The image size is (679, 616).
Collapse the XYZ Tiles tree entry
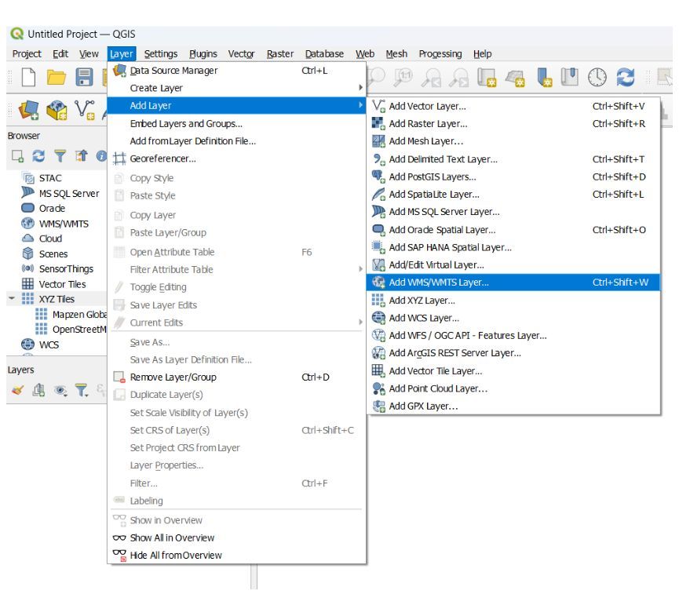pyautogui.click(x=11, y=297)
